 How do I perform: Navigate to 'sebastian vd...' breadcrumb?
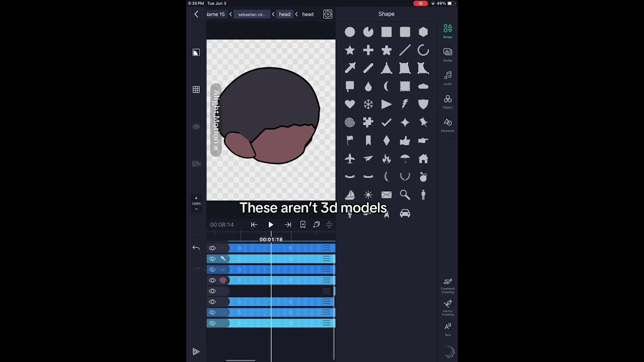click(x=252, y=15)
